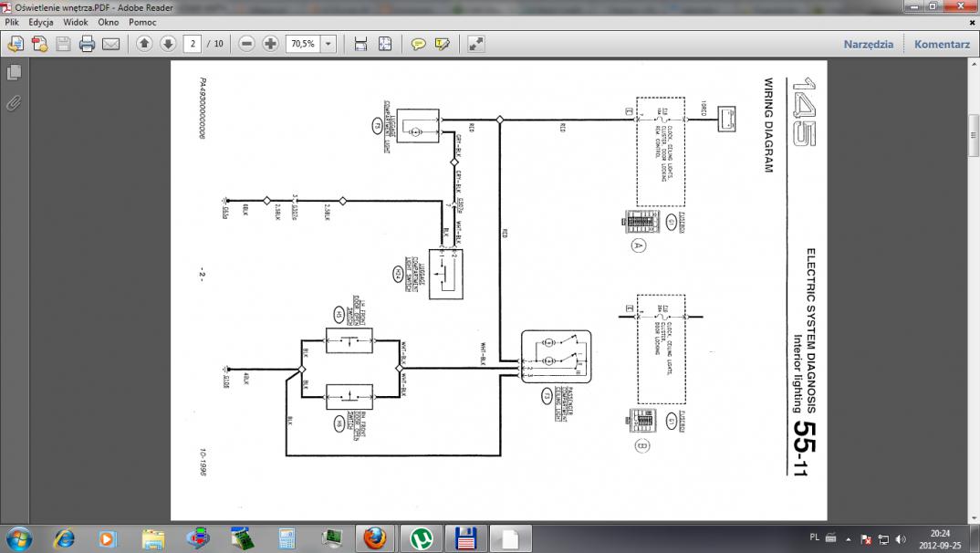Go to next page with down arrow
980x553 pixels.
168,44
